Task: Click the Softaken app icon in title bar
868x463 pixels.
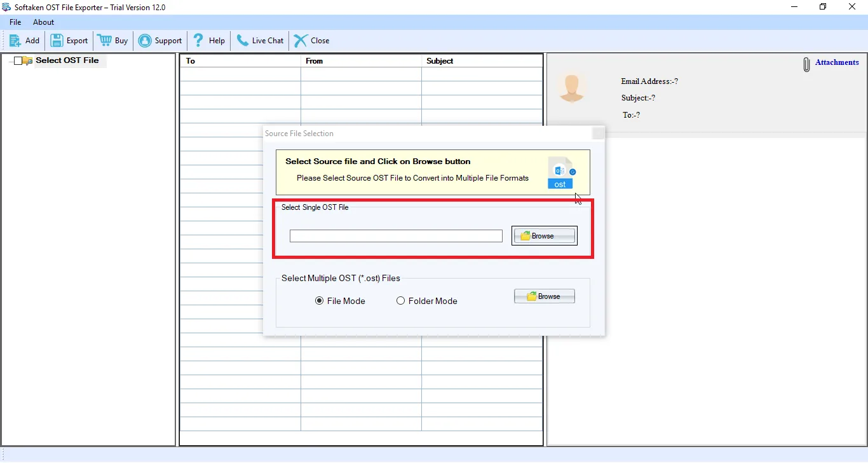Action: (x=6, y=7)
